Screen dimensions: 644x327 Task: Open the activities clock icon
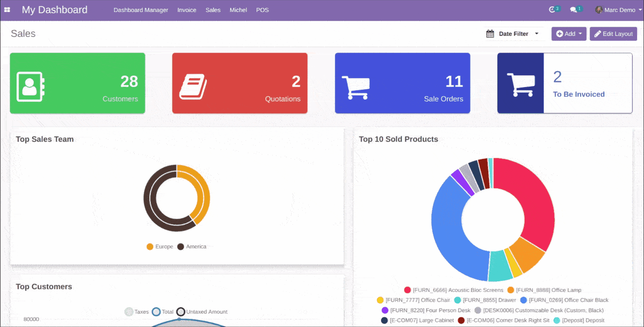tap(552, 10)
